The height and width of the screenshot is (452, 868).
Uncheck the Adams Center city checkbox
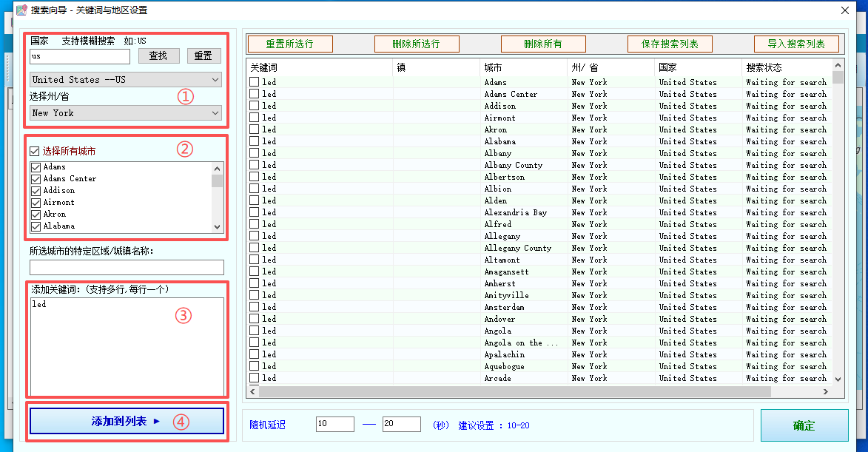tap(36, 179)
